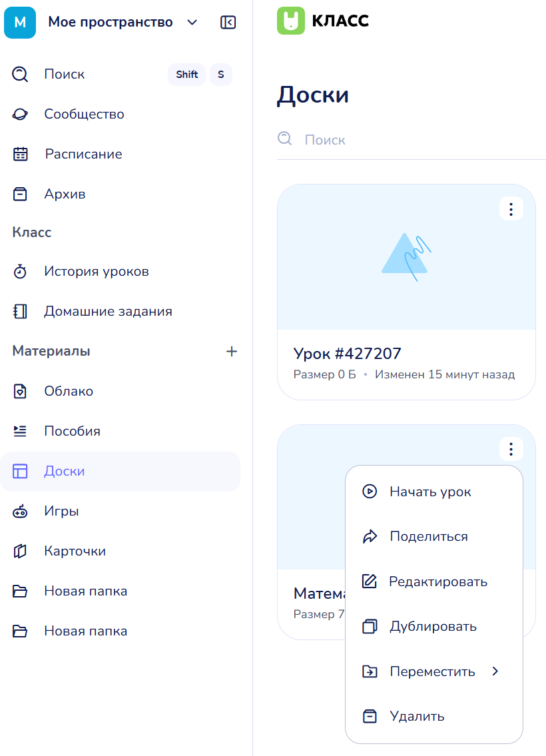
Task: Click the S key shortcut badge
Action: (220, 75)
